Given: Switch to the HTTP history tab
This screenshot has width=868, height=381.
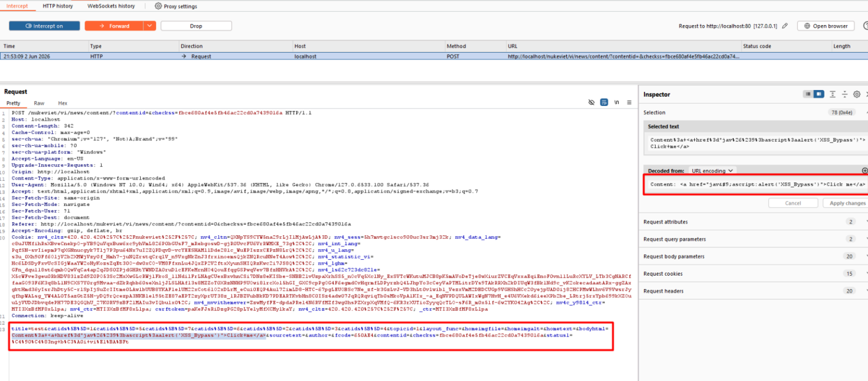Looking at the screenshot, I should [x=58, y=6].
